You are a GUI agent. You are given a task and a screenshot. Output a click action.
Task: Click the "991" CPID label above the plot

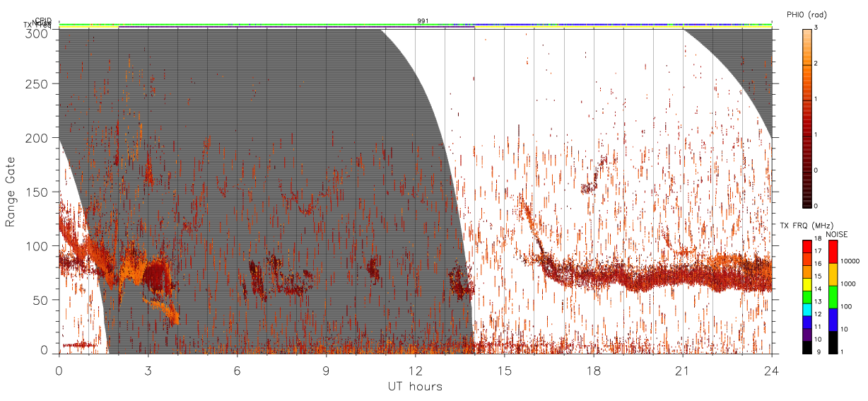tap(423, 21)
